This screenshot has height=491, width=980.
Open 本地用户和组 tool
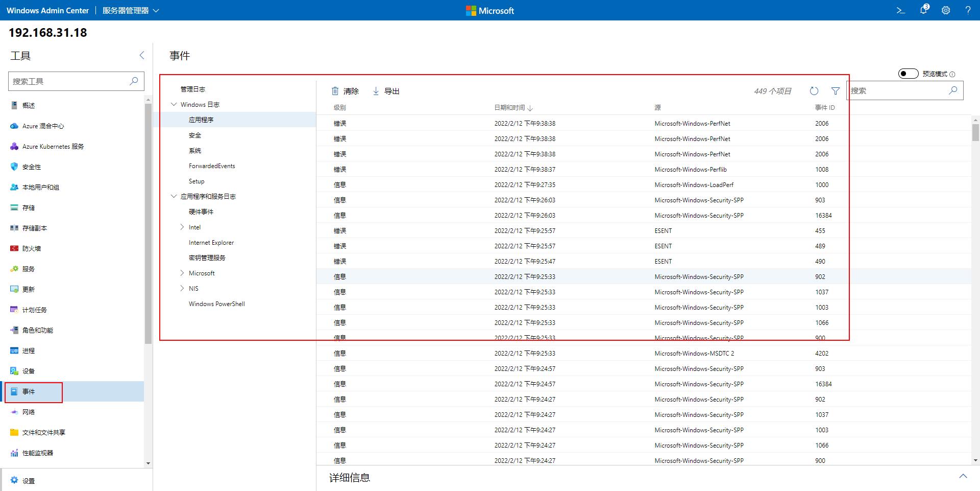coord(72,187)
